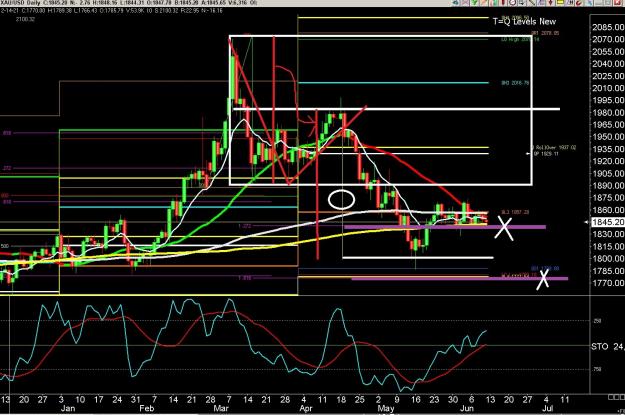Click the round clock toolbar icon
Image resolution: width=625 pixels, height=415 pixels.
pos(512,2)
